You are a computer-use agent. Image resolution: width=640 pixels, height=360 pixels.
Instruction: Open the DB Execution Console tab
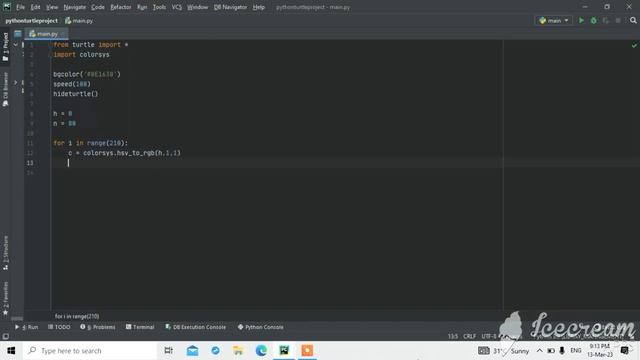(x=196, y=327)
